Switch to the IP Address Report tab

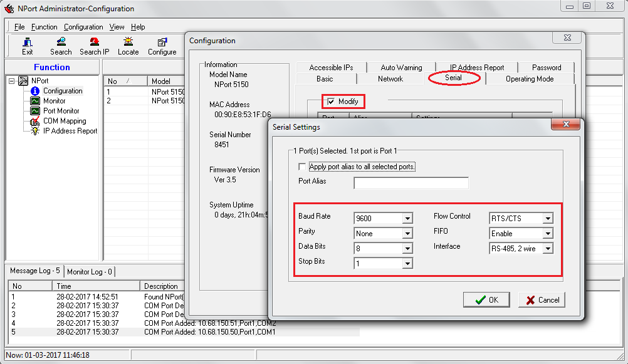(x=476, y=67)
